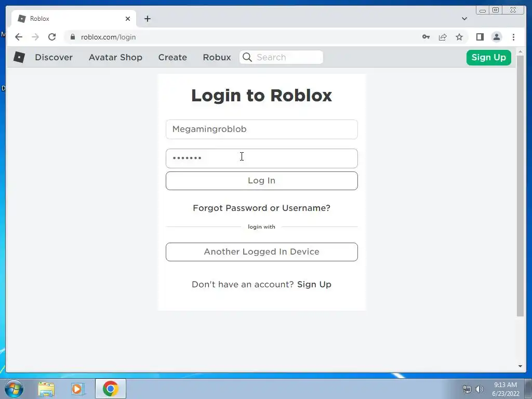The width and height of the screenshot is (532, 399).
Task: Close the Roblox tab
Action: [x=128, y=19]
